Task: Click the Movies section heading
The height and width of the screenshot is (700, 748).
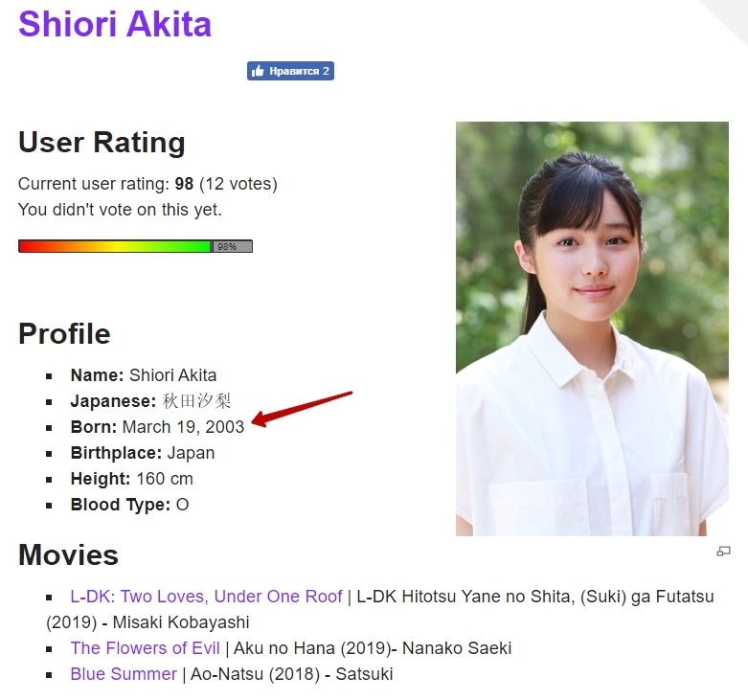Action: (x=68, y=555)
